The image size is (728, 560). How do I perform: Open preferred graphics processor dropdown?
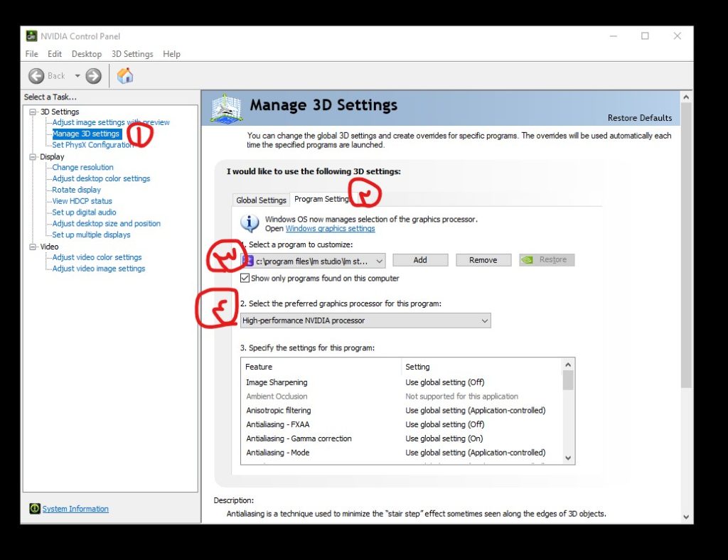coord(484,321)
